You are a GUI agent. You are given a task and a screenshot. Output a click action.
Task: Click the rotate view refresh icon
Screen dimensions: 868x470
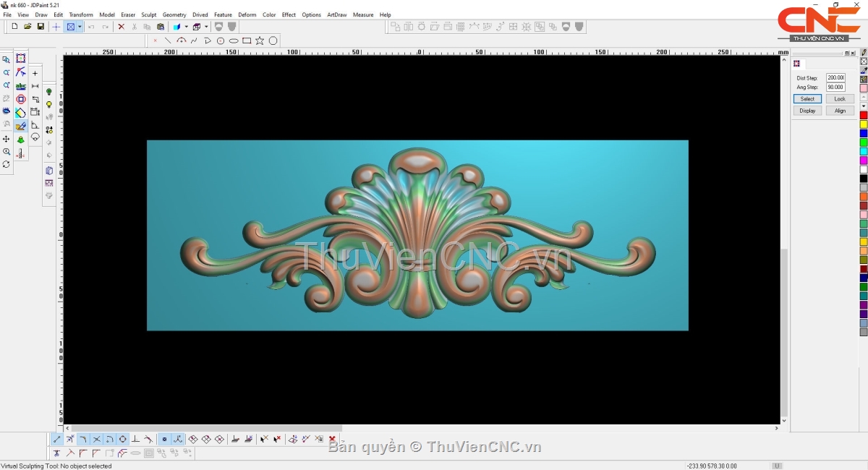point(7,164)
